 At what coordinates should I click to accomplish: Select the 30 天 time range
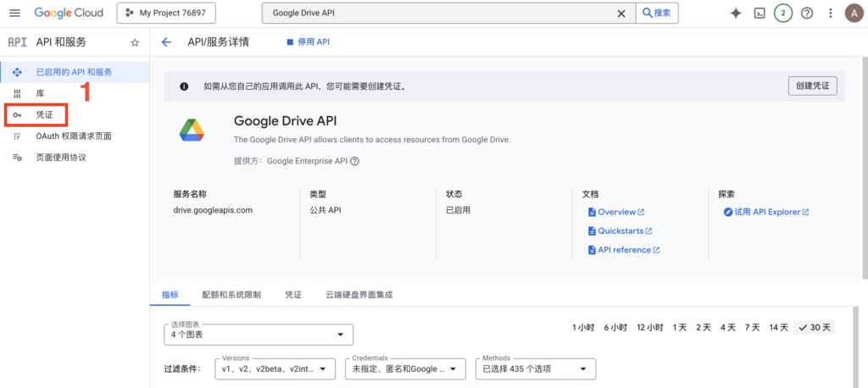[815, 327]
